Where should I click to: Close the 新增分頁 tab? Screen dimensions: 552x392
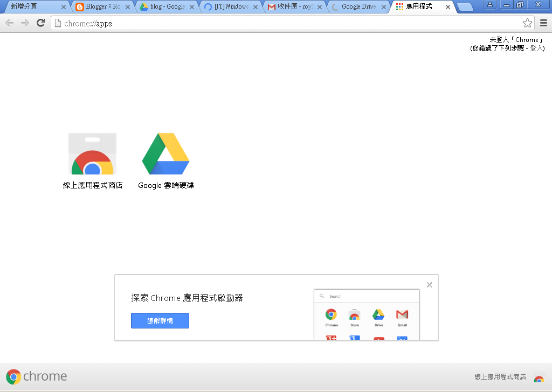[64, 6]
